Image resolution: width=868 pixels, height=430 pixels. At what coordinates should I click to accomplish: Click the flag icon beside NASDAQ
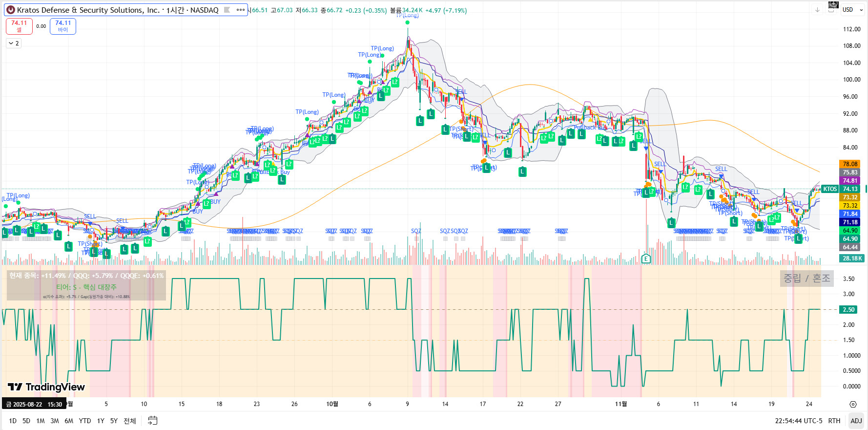click(227, 10)
